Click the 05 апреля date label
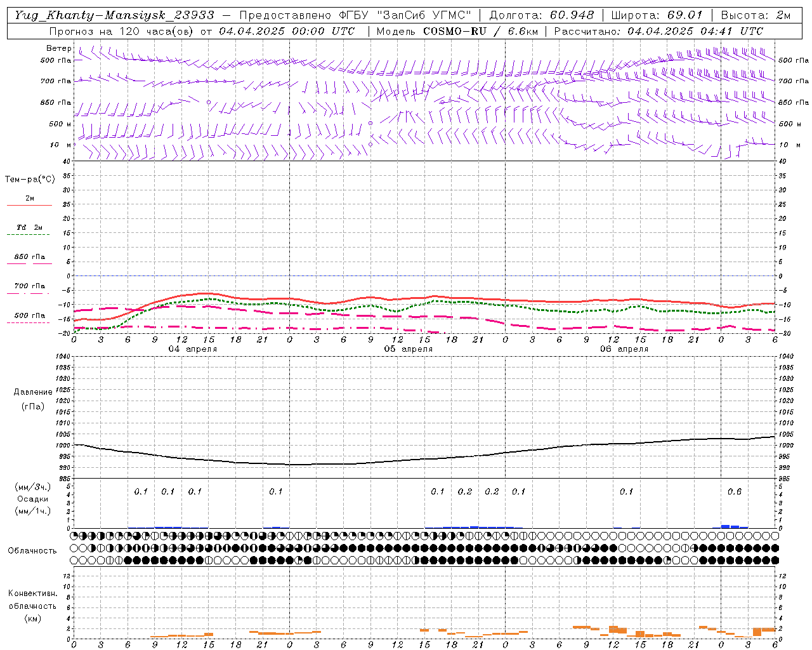Screen dimensions: 812x650 click(x=408, y=349)
